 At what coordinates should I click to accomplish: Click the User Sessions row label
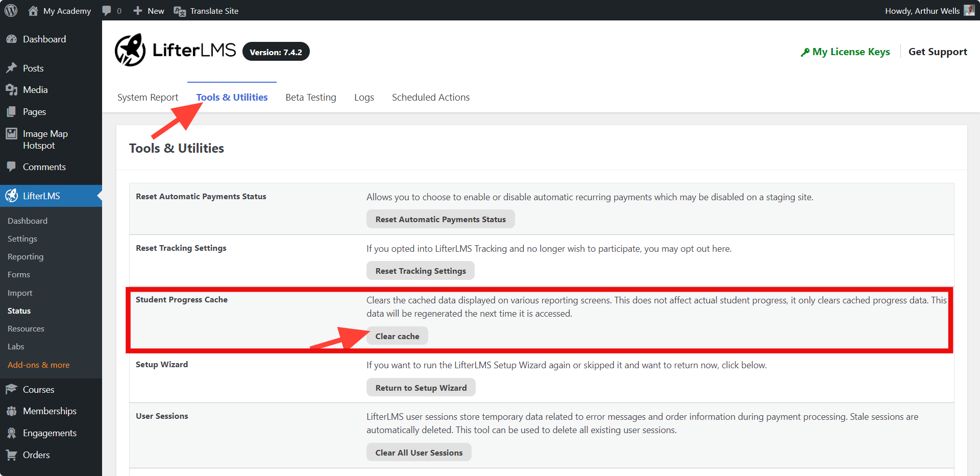pos(162,416)
